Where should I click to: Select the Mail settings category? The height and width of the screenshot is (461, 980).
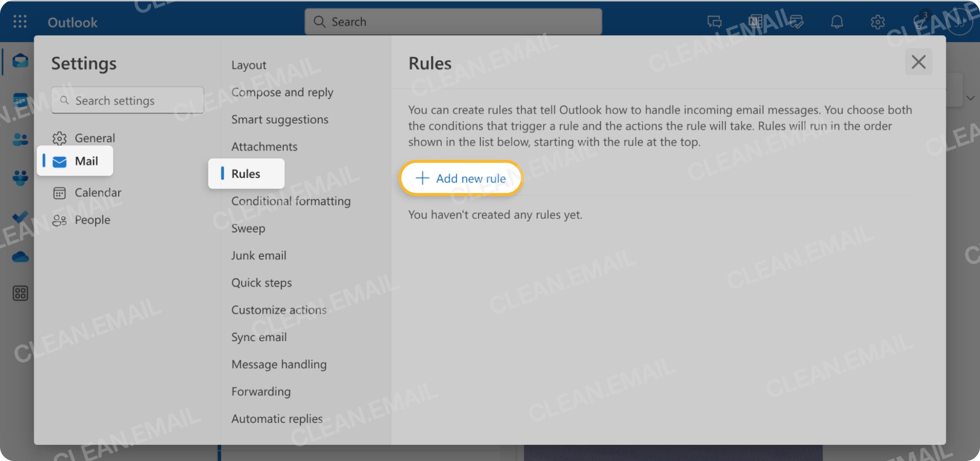click(x=86, y=161)
